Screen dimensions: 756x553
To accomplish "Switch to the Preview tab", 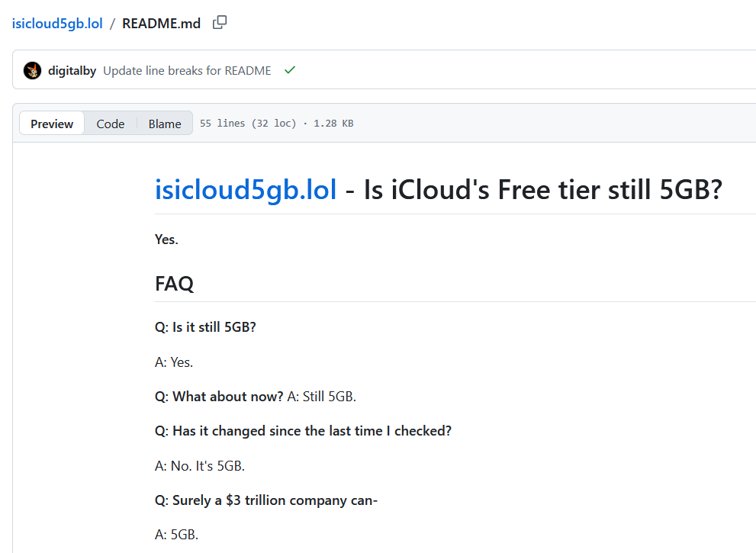I will click(x=52, y=124).
